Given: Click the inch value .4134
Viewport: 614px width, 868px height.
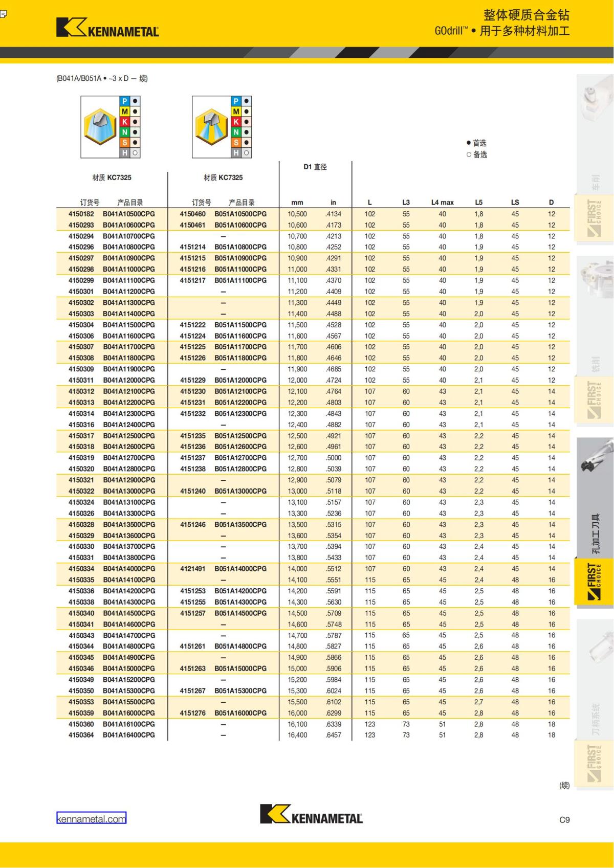Looking at the screenshot, I should (x=334, y=214).
